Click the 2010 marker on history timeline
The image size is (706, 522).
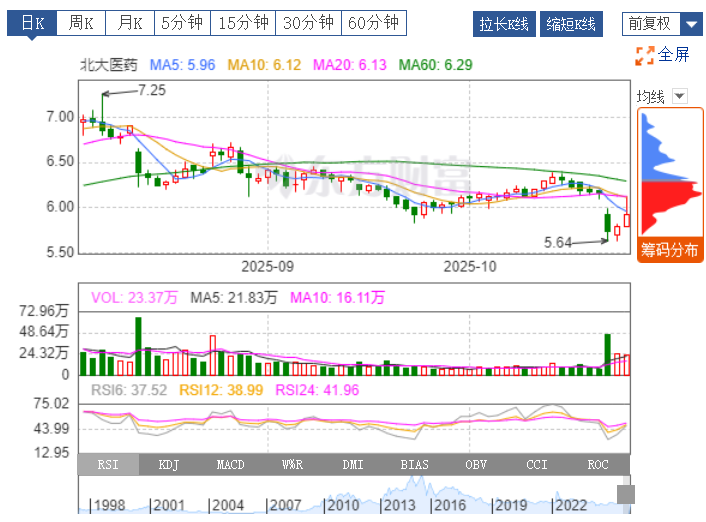click(x=343, y=505)
